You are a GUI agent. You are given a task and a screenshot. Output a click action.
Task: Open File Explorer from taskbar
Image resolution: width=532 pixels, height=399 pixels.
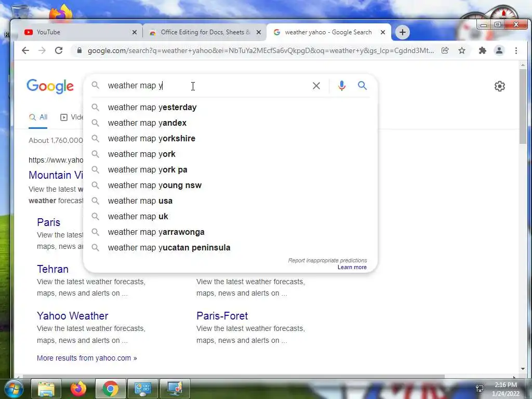[x=46, y=389]
